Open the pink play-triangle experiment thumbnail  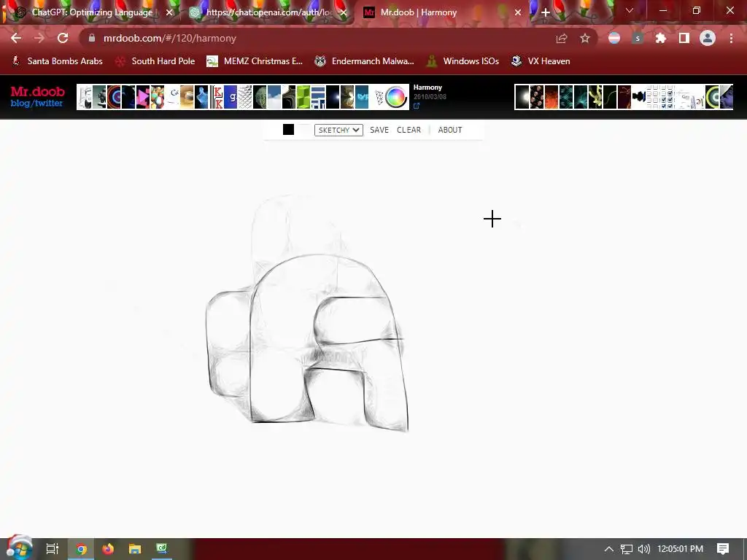click(143, 97)
